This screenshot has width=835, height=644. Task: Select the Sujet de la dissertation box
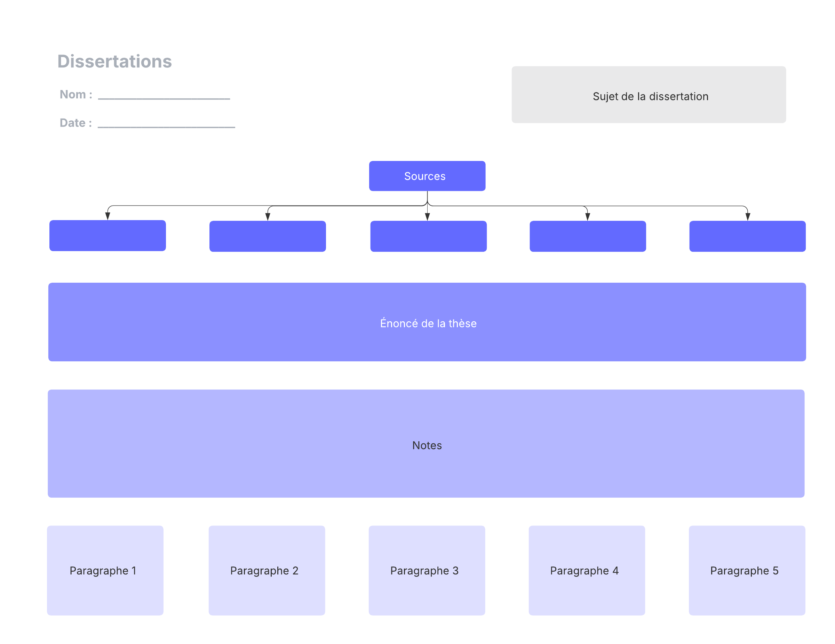[x=649, y=95]
